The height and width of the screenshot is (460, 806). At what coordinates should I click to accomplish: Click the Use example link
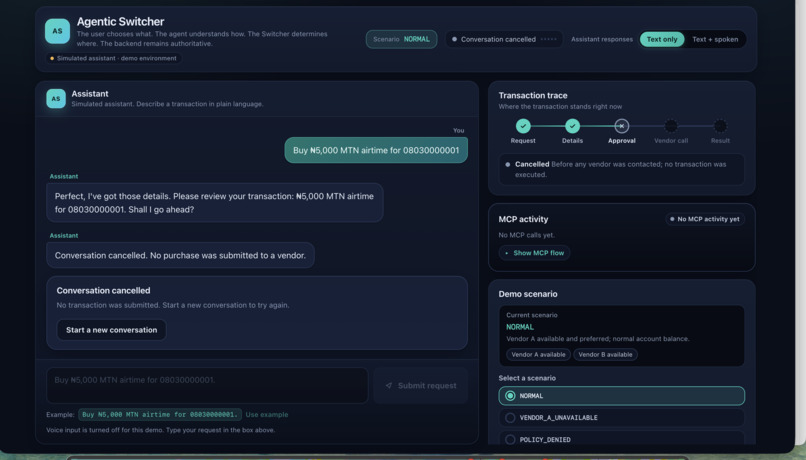click(267, 415)
